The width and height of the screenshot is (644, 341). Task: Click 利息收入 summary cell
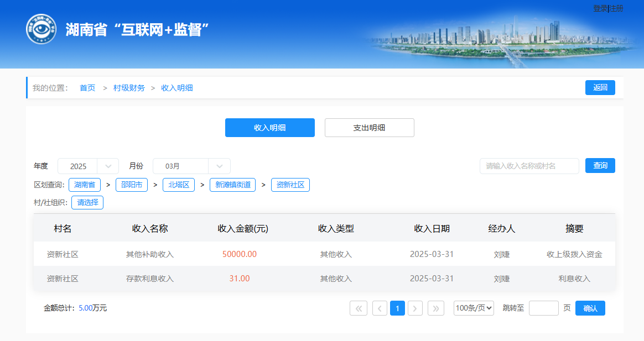pyautogui.click(x=574, y=279)
